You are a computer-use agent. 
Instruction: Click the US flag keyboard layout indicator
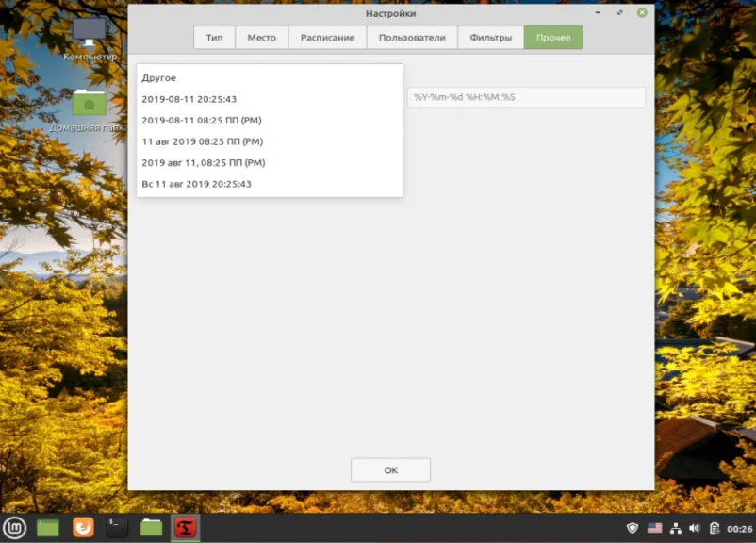654,529
